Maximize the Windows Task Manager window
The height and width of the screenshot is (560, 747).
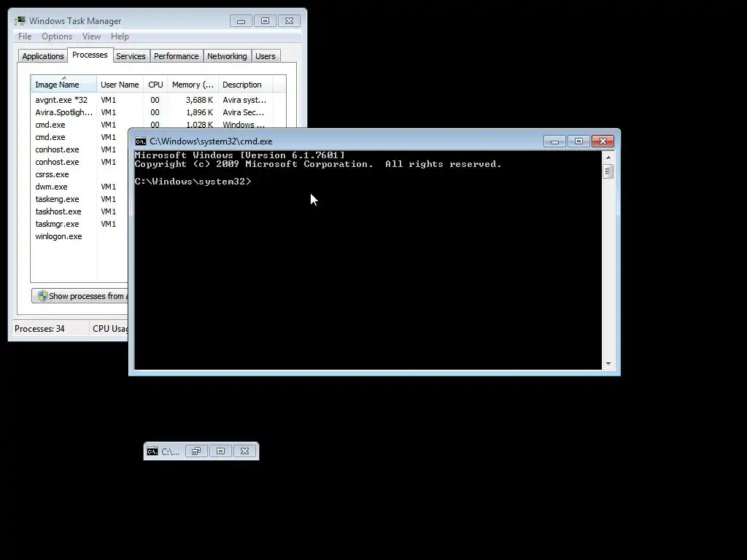click(x=266, y=21)
